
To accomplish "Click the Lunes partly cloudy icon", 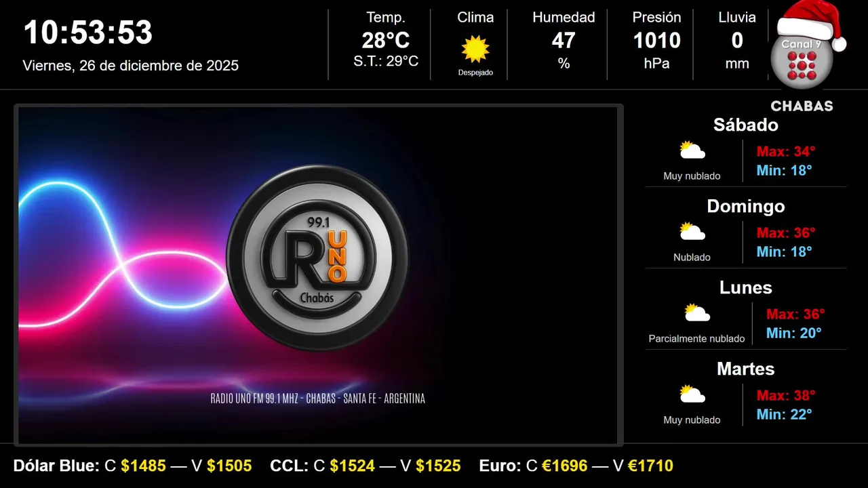I will (x=697, y=313).
